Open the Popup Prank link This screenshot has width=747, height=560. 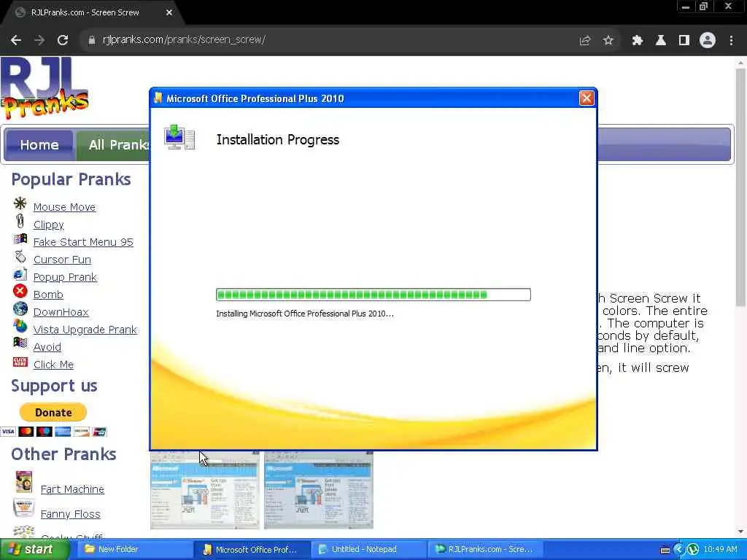[x=65, y=277]
